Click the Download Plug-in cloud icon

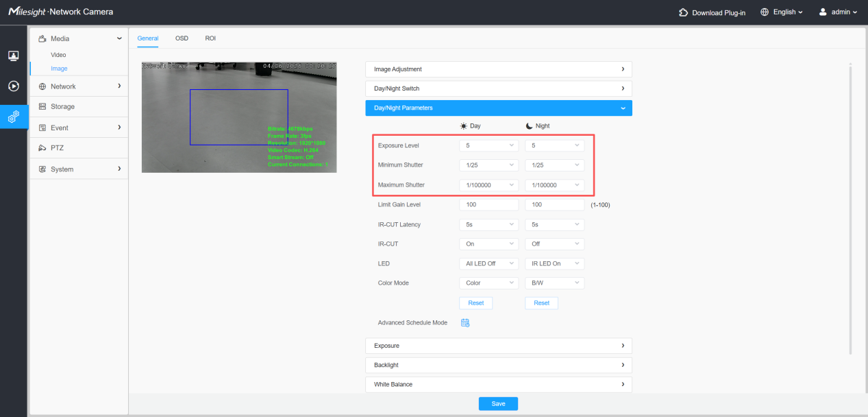(x=683, y=12)
